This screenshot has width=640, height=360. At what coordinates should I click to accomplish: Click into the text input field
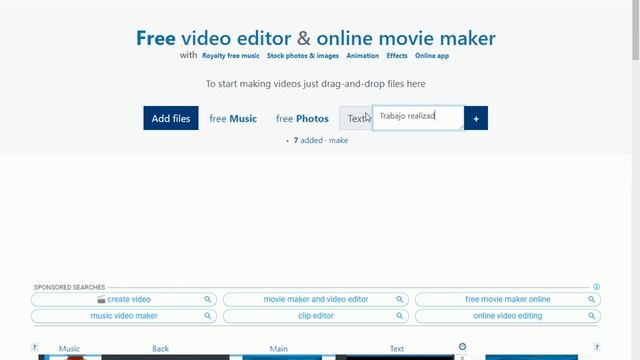(x=418, y=118)
